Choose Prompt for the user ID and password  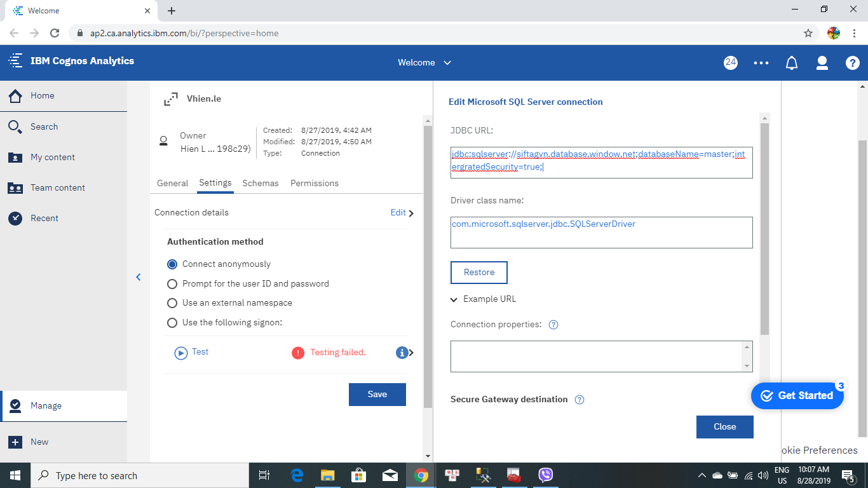click(172, 283)
